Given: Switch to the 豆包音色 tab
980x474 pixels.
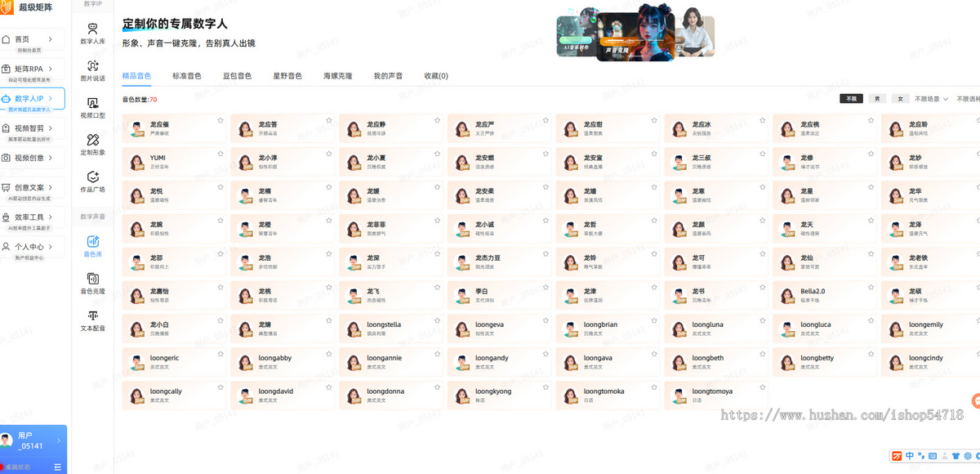Looking at the screenshot, I should click(237, 75).
